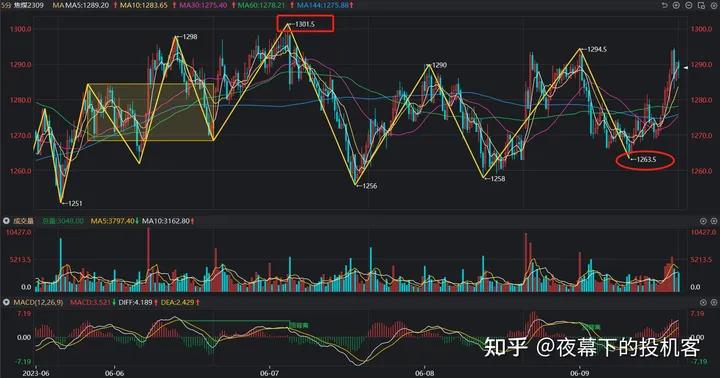Click the 焦煤2309 contract title
Image resolution: width=720 pixels, height=378 pixels.
click(x=28, y=5)
